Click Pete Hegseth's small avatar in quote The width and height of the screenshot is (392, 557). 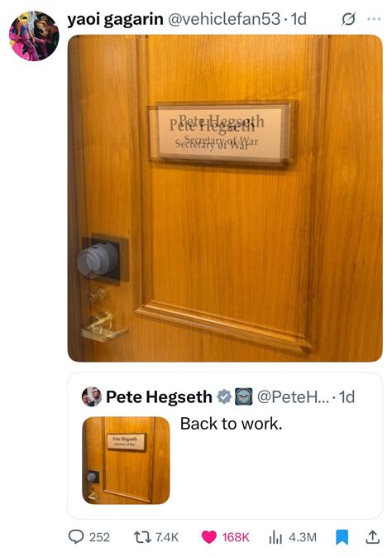point(92,396)
